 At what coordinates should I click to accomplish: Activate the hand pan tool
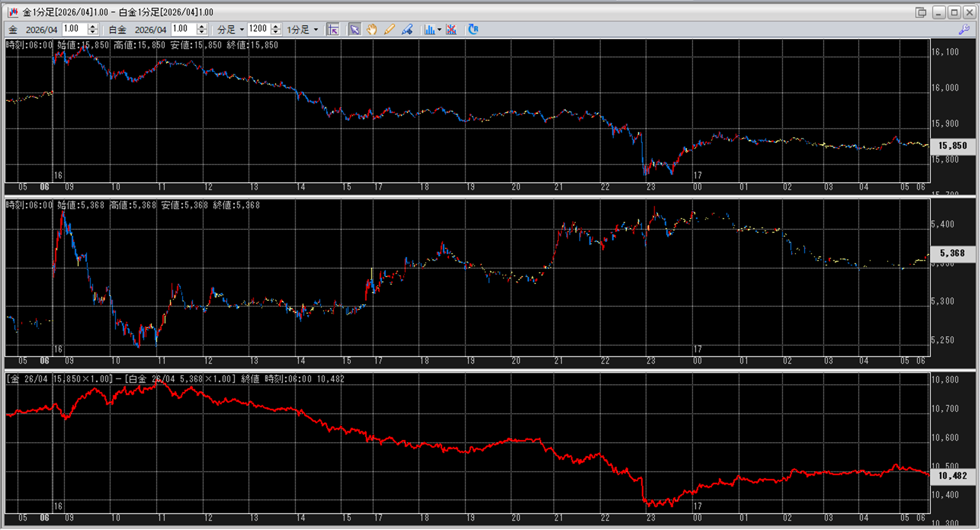point(372,30)
